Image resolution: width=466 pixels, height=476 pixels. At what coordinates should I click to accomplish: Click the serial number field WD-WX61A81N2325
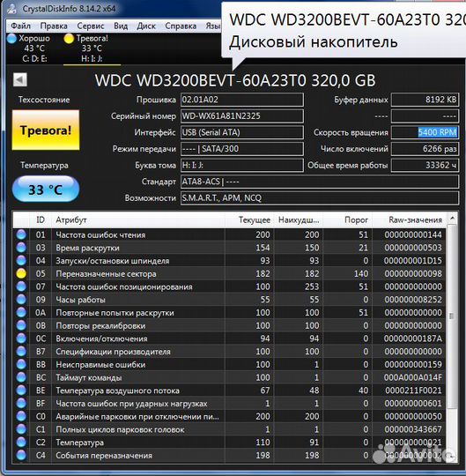pos(242,116)
